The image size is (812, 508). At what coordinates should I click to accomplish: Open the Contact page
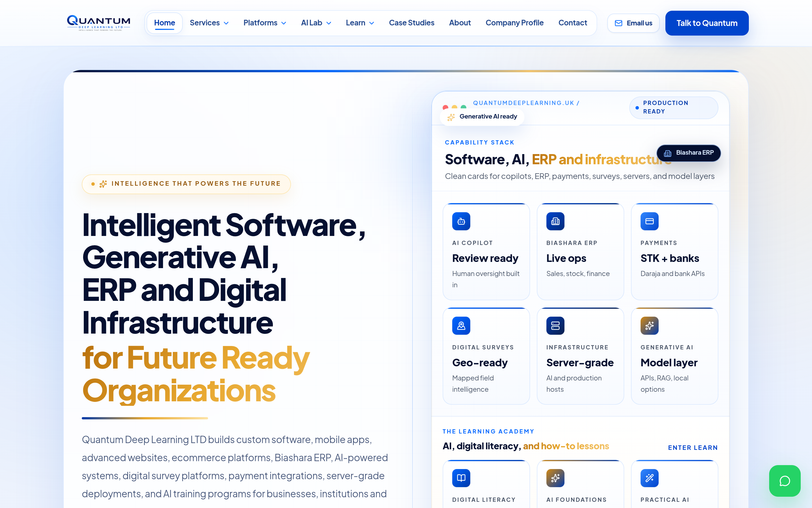(x=572, y=23)
